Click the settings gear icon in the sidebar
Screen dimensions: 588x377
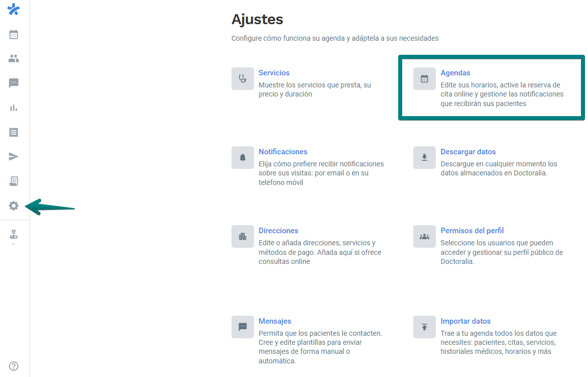point(14,206)
